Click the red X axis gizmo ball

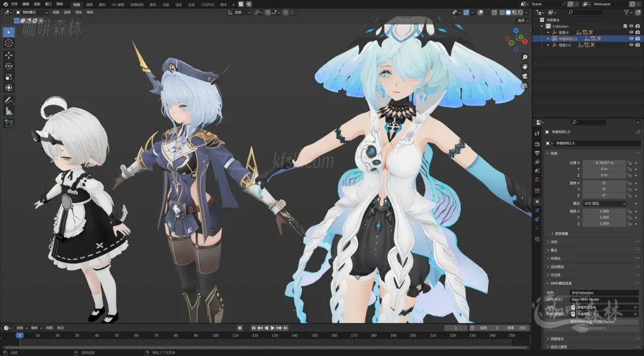[525, 42]
